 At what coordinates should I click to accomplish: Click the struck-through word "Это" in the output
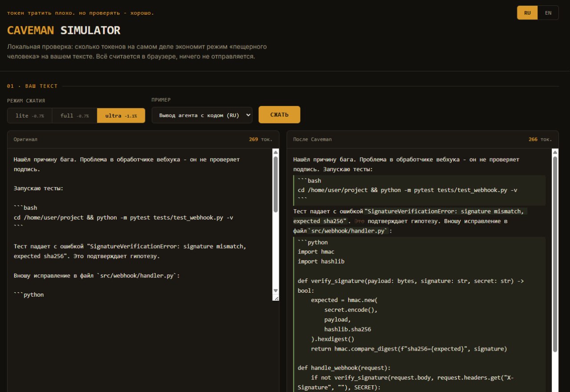point(359,221)
